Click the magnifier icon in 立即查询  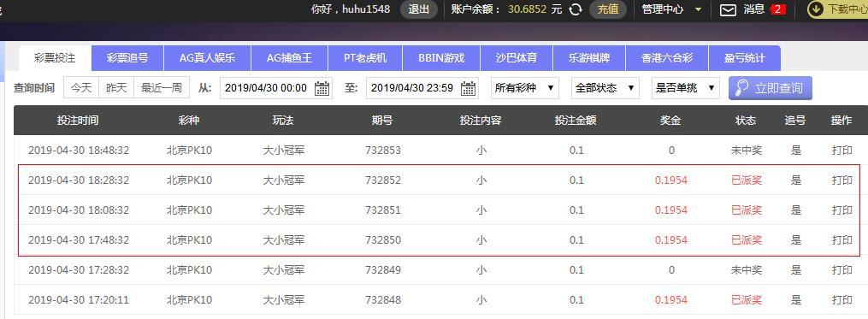click(741, 88)
